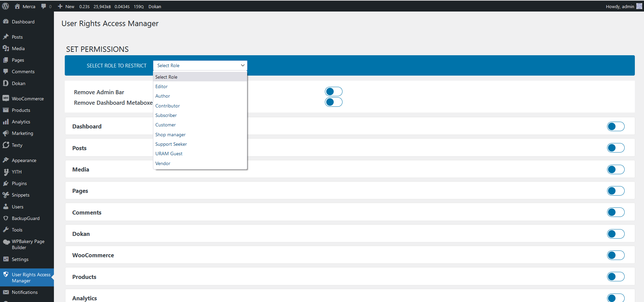Screen dimensions: 644x302
Task: Open the comments bubble icon in admin bar
Action: point(43,6)
